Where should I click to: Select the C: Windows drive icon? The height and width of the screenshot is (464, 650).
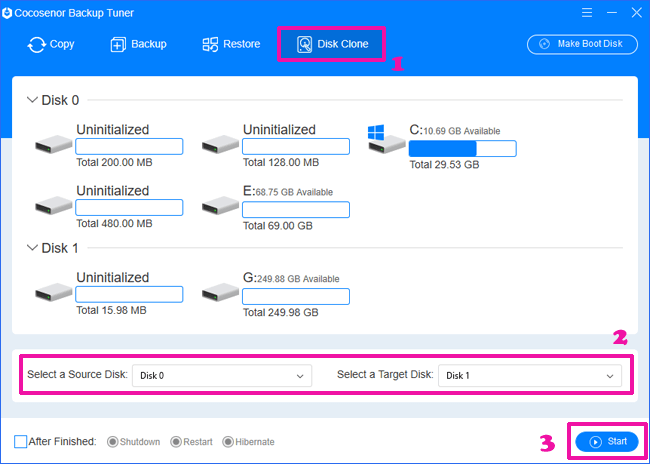coord(386,140)
